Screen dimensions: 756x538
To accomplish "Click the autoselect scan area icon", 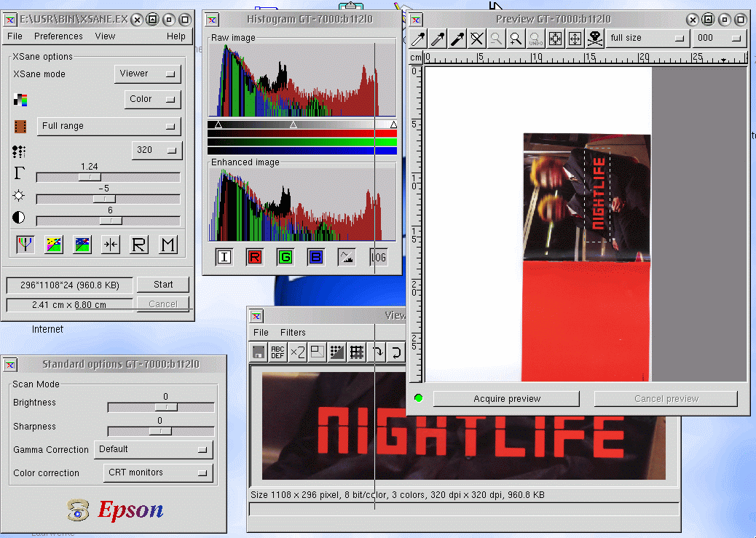I will [556, 39].
